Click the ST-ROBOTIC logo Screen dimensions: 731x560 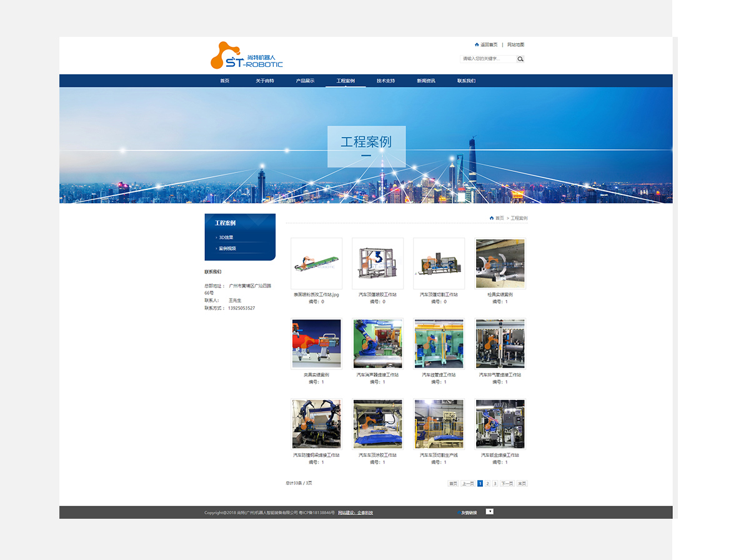pyautogui.click(x=246, y=56)
